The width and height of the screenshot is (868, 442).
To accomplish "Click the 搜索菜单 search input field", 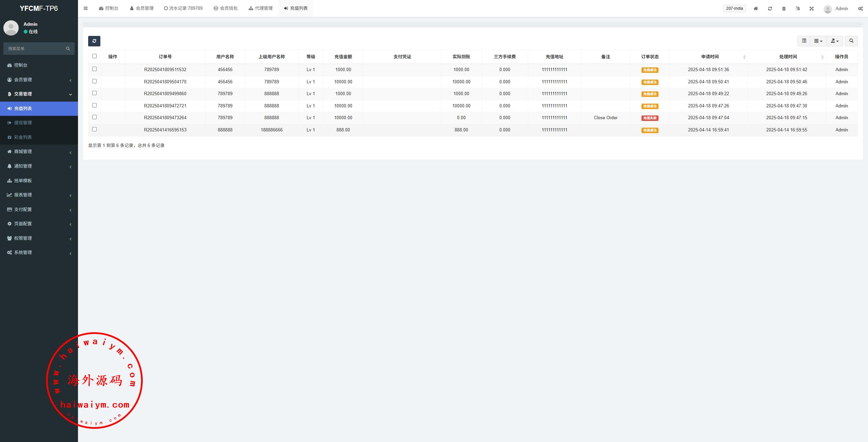I will click(x=36, y=48).
